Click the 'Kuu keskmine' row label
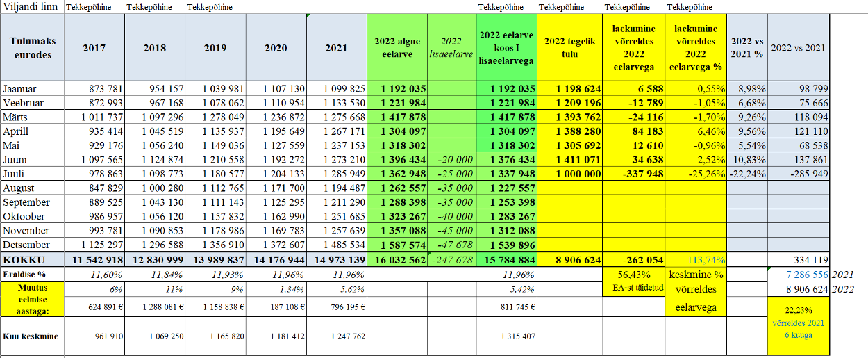This screenshot has width=868, height=358. (x=33, y=336)
